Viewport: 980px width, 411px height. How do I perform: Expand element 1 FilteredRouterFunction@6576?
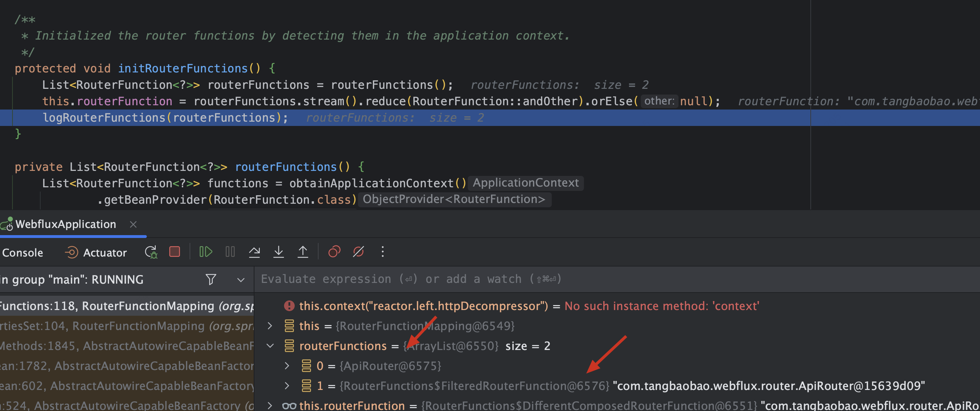pyautogui.click(x=287, y=386)
